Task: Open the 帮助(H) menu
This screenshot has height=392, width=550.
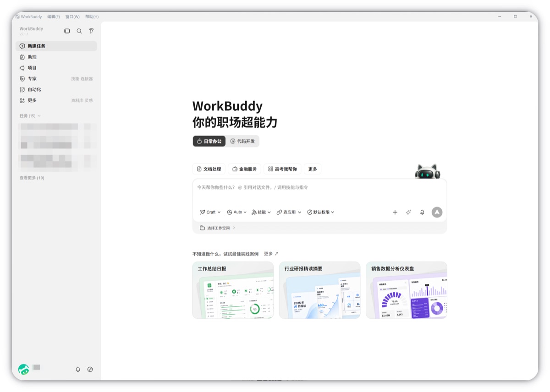Action: [x=92, y=16]
